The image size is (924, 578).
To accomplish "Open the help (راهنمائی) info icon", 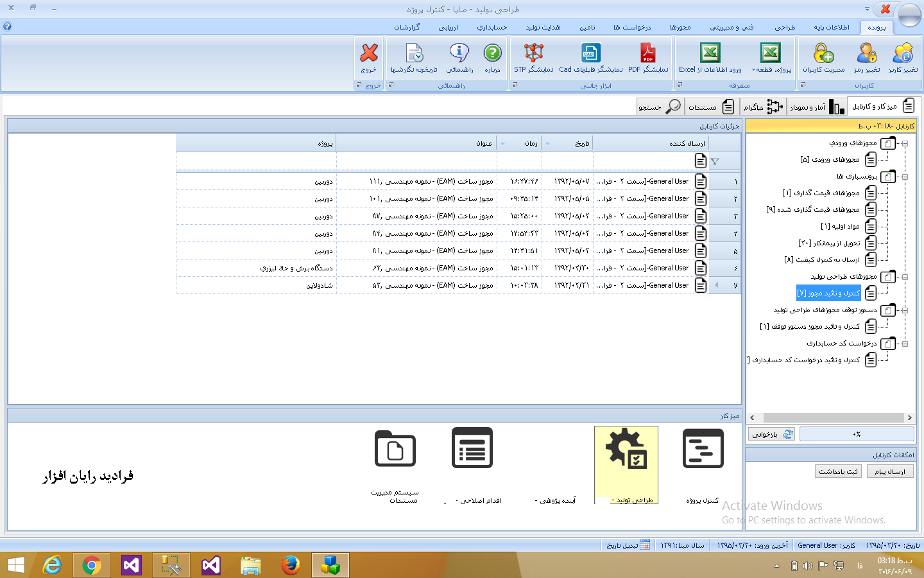I will [459, 53].
